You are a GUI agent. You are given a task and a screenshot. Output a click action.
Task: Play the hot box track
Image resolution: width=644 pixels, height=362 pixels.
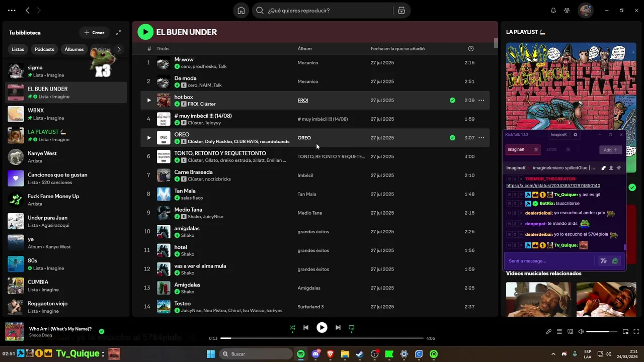click(x=148, y=100)
